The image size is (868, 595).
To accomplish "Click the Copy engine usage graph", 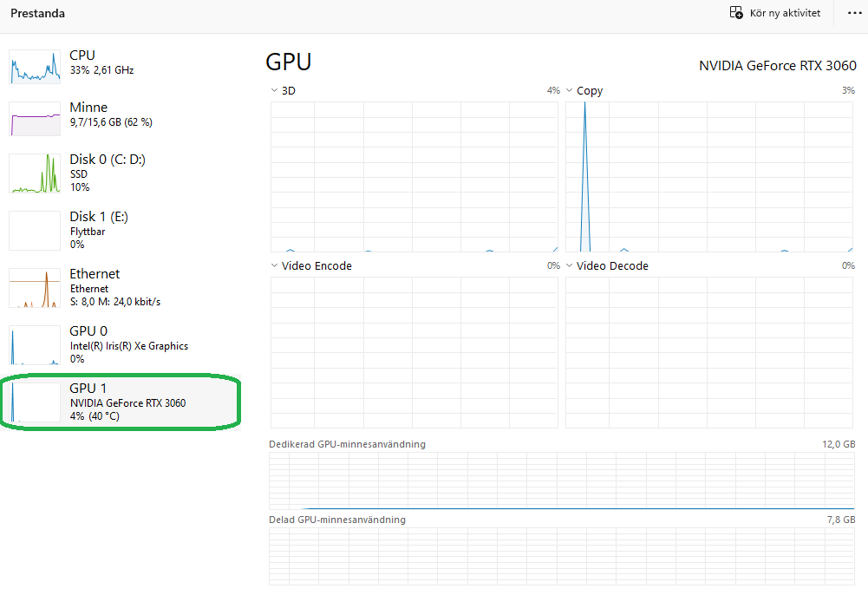I will tap(709, 177).
